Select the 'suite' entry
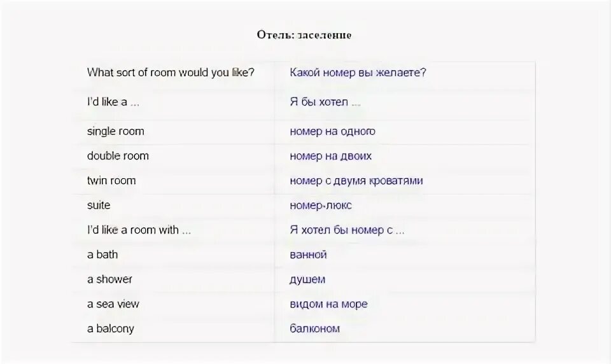This screenshot has height=364, width=611. pyautogui.click(x=99, y=205)
